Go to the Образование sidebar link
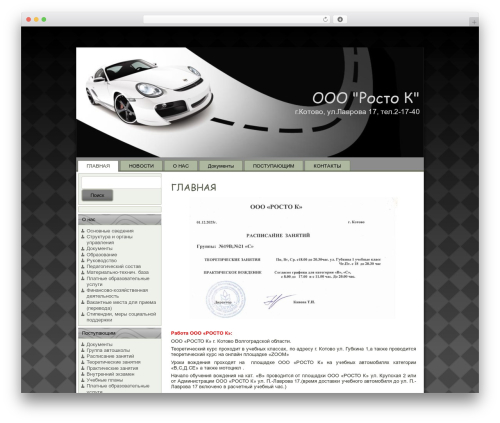Viewport: 500px width, 423px height. pos(102,255)
